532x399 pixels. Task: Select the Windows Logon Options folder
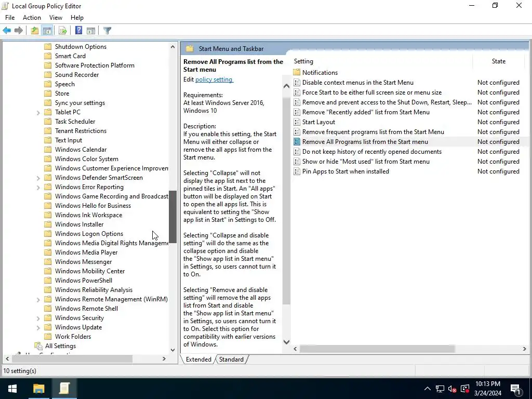pos(89,234)
